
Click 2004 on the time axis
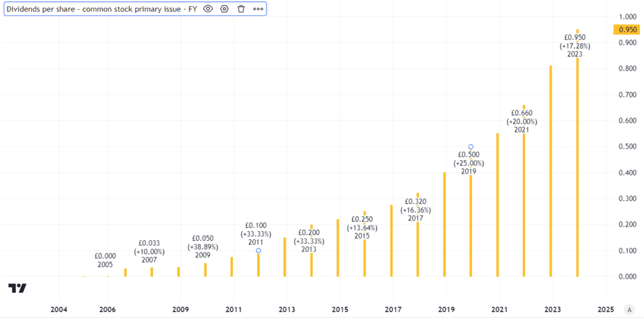[x=58, y=310]
